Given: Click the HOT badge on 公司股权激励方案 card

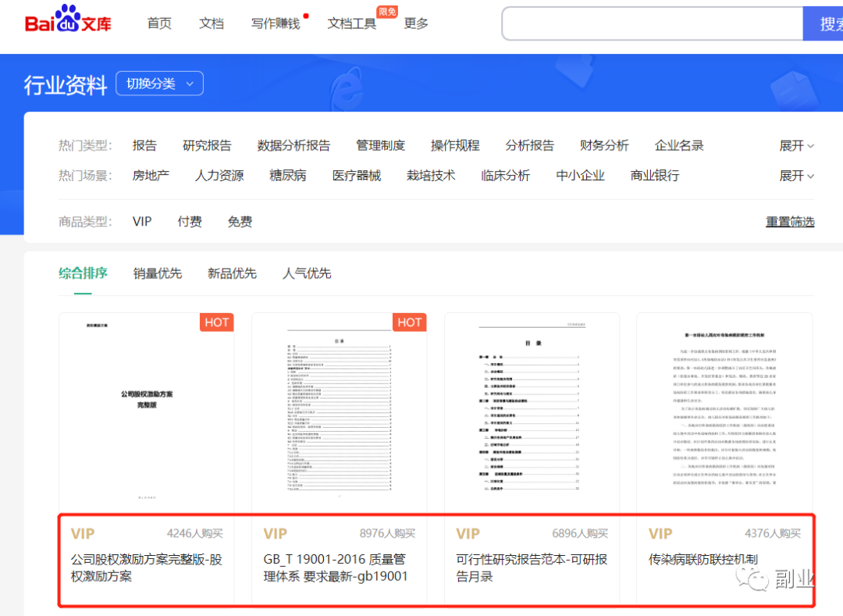Looking at the screenshot, I should pos(217,322).
